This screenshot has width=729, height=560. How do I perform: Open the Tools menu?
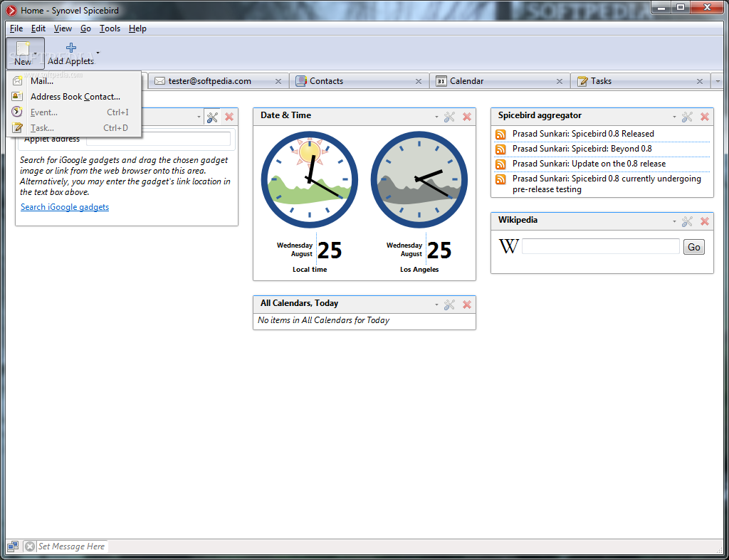pyautogui.click(x=110, y=28)
